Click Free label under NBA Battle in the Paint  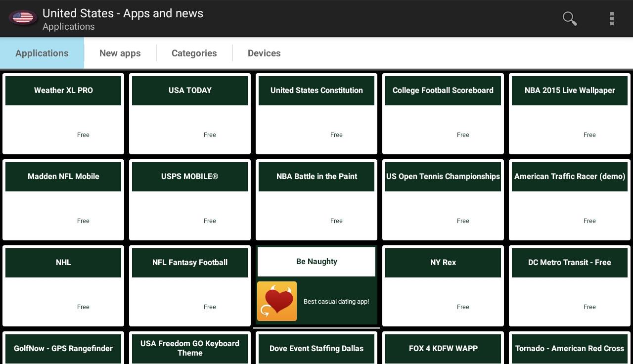click(336, 221)
